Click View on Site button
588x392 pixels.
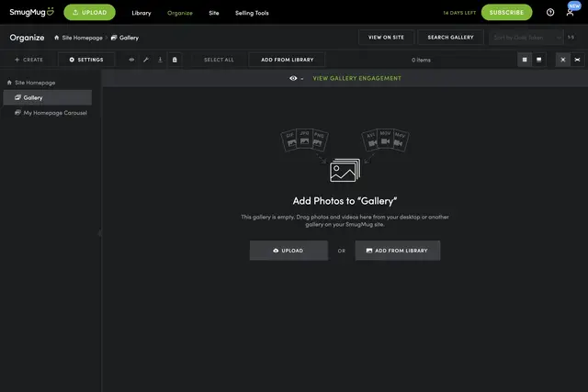tap(386, 37)
